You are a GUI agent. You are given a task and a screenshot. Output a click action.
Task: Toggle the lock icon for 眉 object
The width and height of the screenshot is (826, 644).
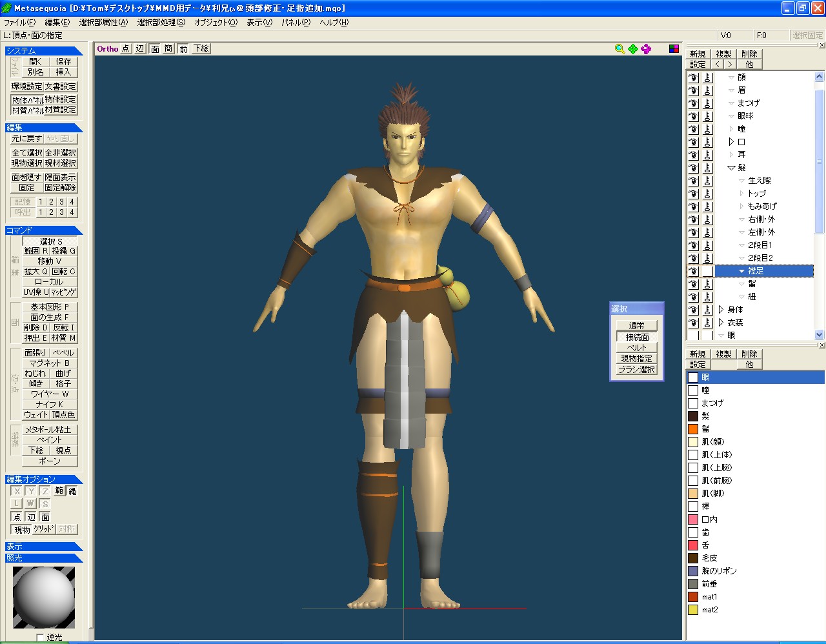pyautogui.click(x=708, y=90)
